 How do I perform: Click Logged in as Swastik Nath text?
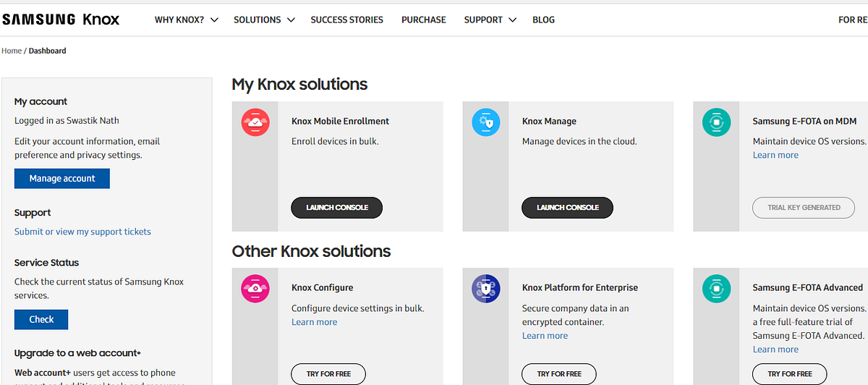pos(67,121)
